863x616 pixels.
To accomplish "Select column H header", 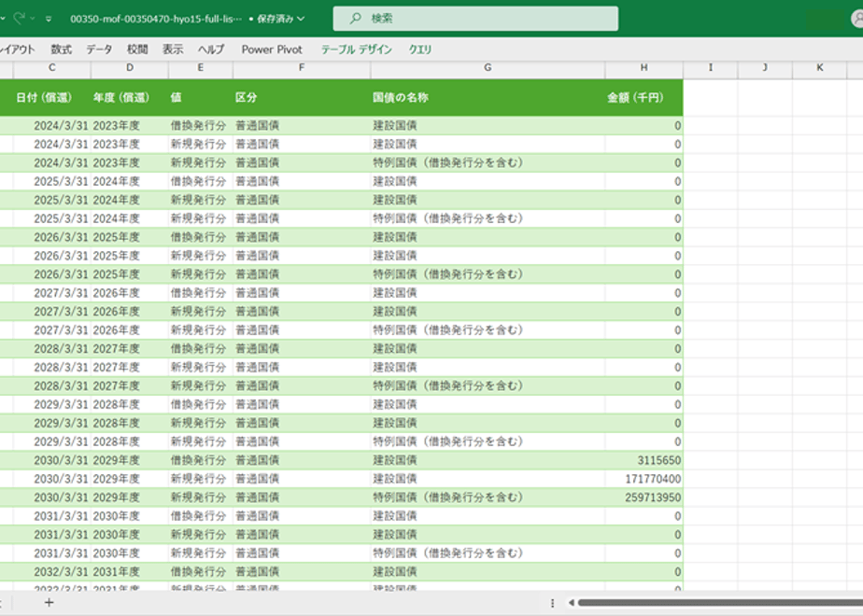I will coord(644,67).
